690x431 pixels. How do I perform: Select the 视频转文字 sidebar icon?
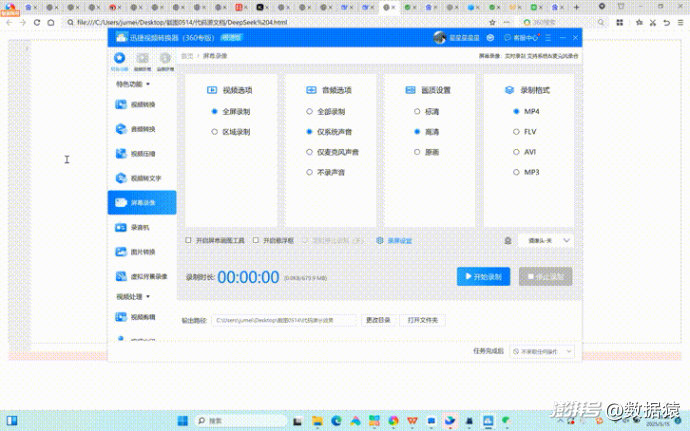click(x=121, y=178)
